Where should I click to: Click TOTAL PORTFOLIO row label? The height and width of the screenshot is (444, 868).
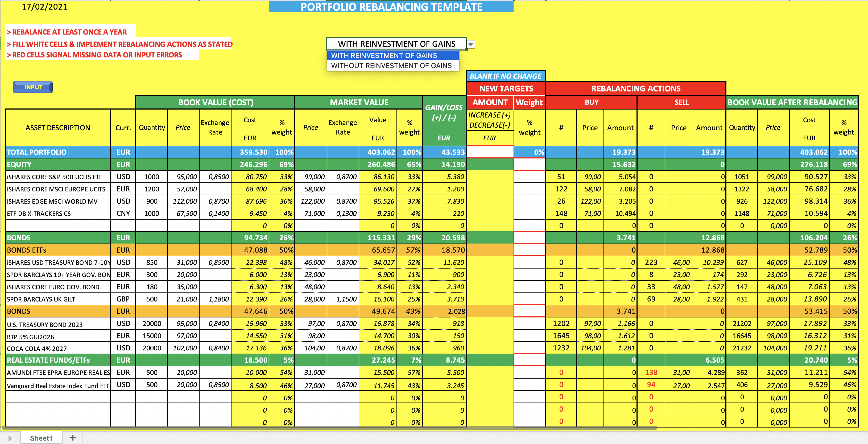tap(58, 152)
